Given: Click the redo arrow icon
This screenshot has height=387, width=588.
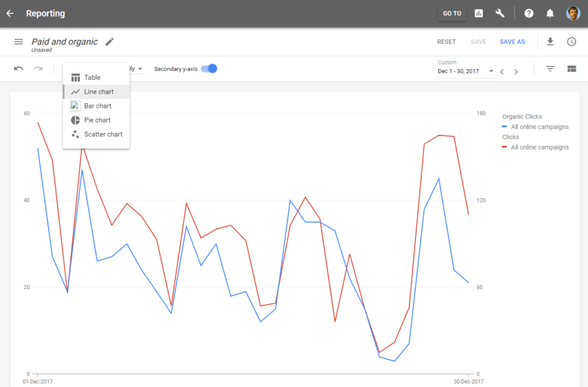Looking at the screenshot, I should pos(37,68).
